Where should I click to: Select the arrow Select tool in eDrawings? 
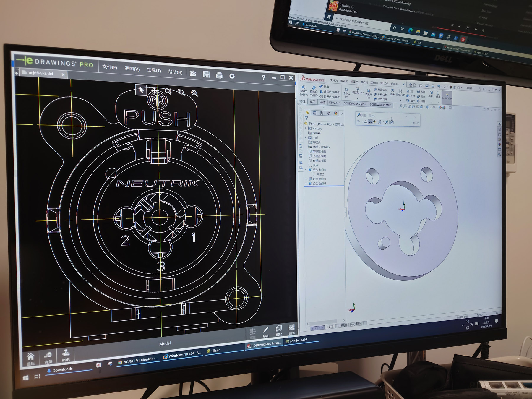[141, 90]
